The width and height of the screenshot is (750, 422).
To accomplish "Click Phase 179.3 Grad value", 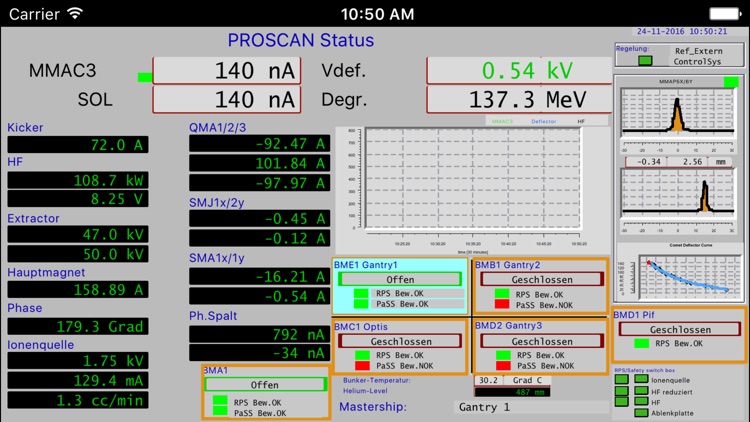I will [x=77, y=326].
